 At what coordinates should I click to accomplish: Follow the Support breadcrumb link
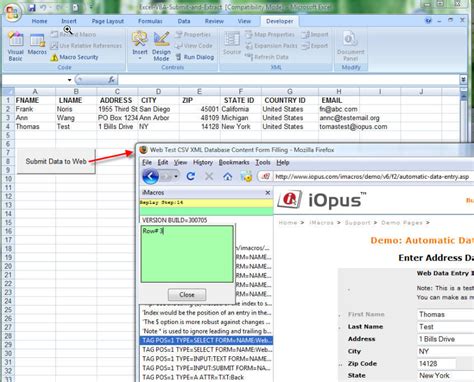357,223
